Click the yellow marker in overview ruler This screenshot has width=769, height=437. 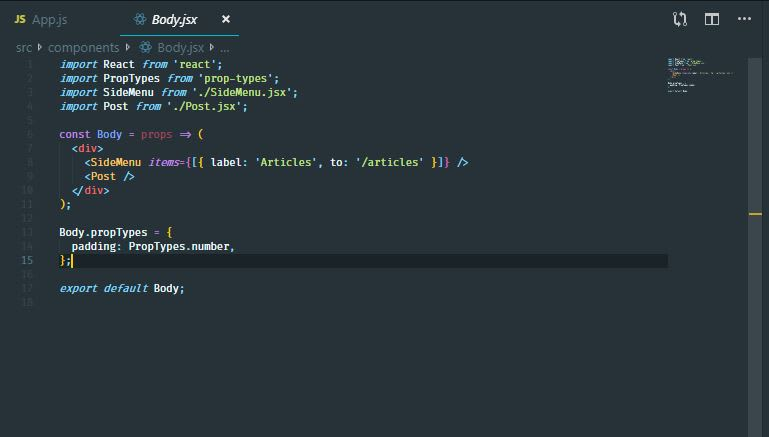point(755,214)
